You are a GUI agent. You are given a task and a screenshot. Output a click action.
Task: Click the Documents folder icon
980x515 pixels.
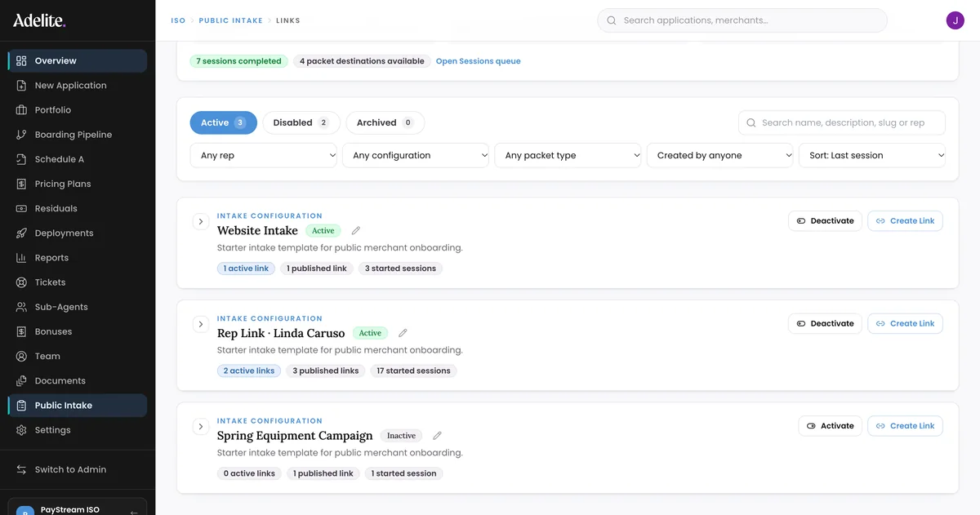(21, 381)
